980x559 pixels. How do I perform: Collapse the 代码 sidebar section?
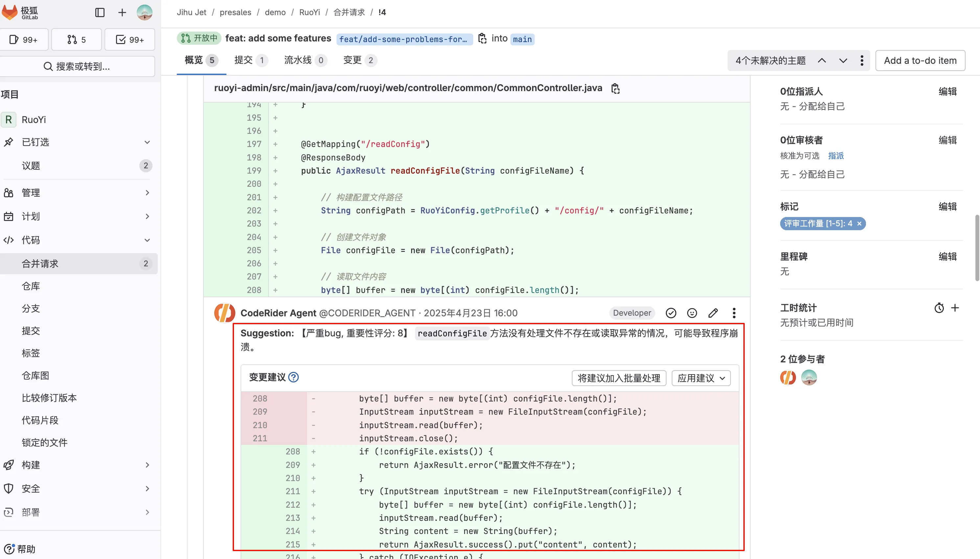coord(147,240)
